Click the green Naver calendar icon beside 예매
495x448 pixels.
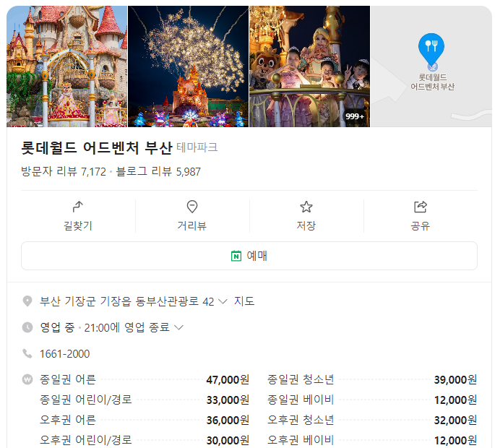tap(236, 256)
